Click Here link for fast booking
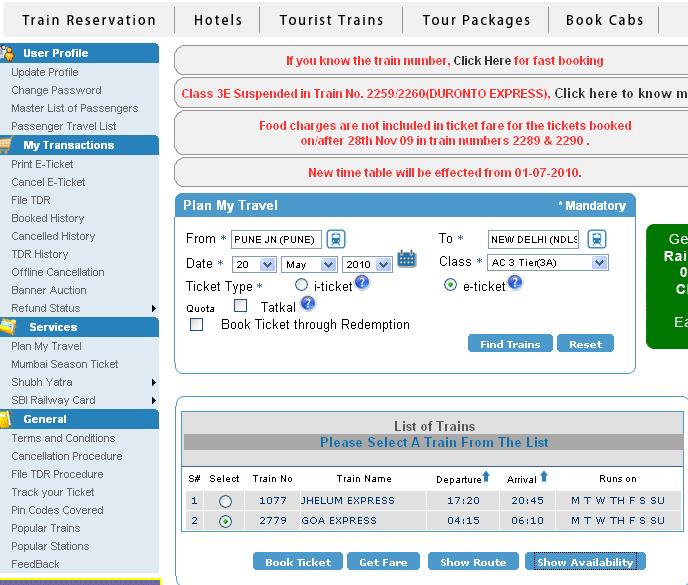688x585 pixels. pyautogui.click(x=482, y=61)
